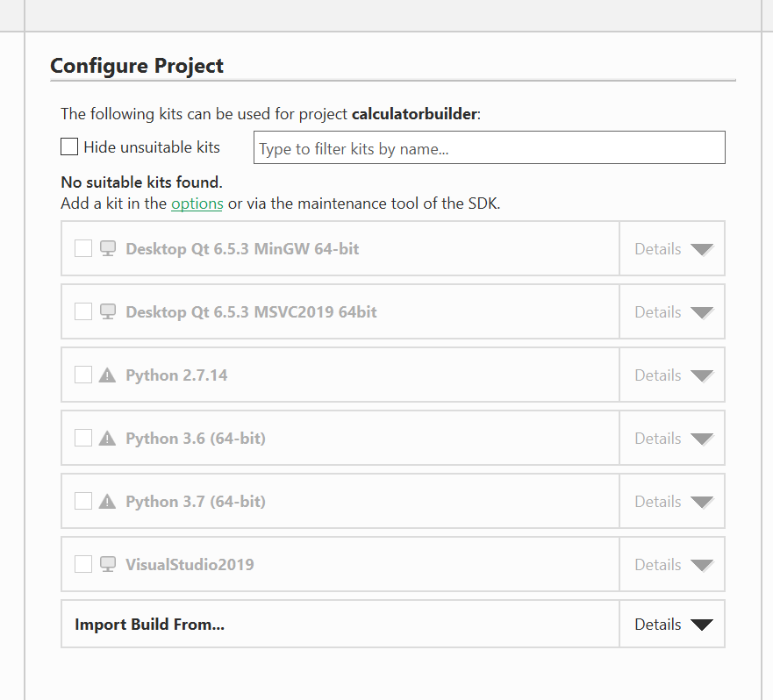Expand Details for Desktop Qt MinGW 64-bit
773x700 pixels.
(x=672, y=249)
